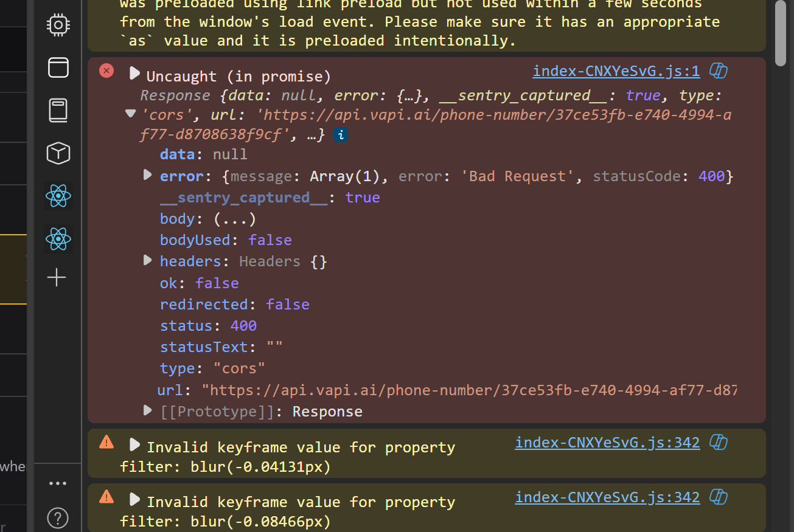The width and height of the screenshot is (794, 532).
Task: Expand the Uncaught (in promise) error stack
Action: (134, 74)
